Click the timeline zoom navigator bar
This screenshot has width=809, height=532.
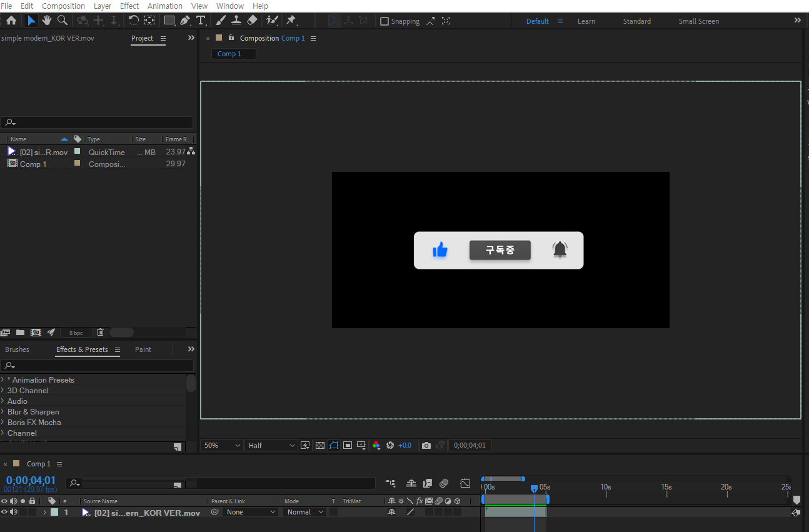pyautogui.click(x=503, y=479)
